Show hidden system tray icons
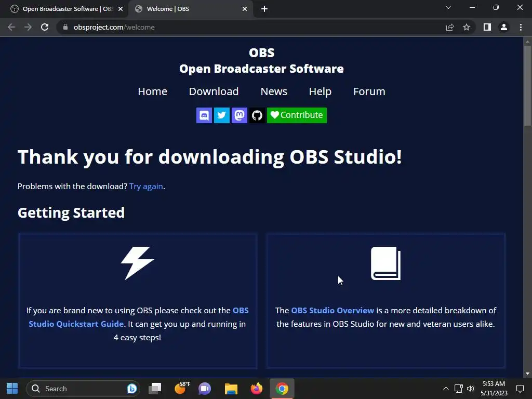Screen dimensions: 532x399 446,389
